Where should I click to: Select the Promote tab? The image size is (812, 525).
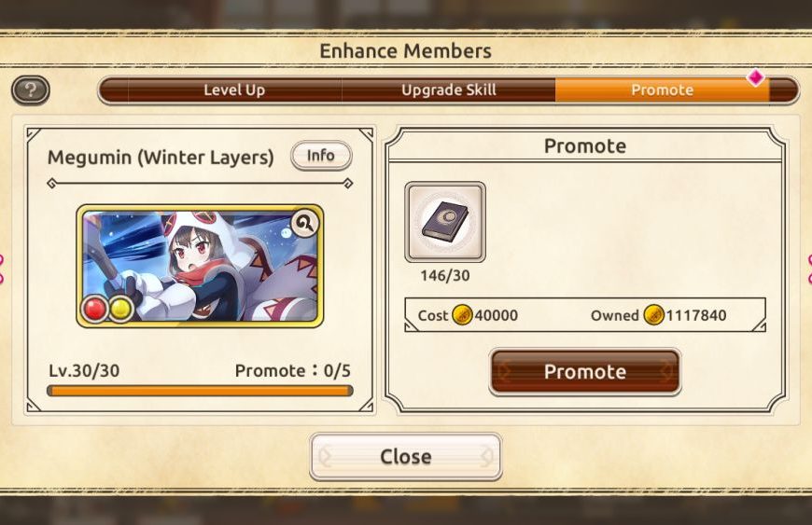tap(662, 90)
